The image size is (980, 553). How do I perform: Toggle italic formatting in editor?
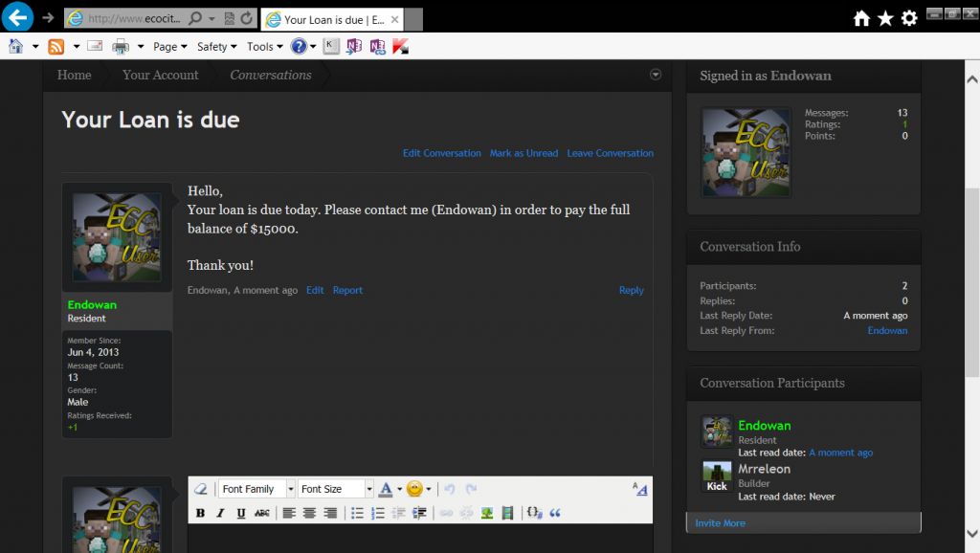tap(220, 513)
